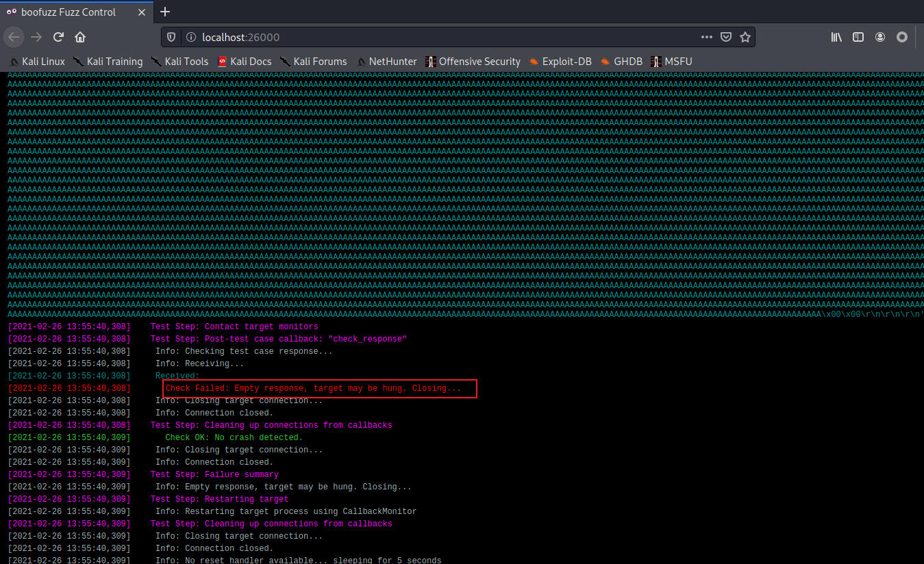Screen dimensions: 924x564
Task: Open the Firefox account icon
Action: click(880, 37)
